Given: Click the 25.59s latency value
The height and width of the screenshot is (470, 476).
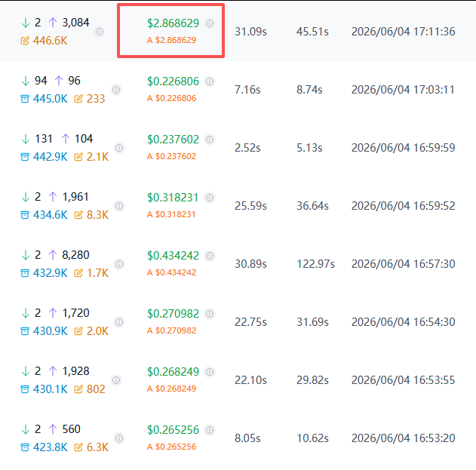Looking at the screenshot, I should tap(250, 206).
